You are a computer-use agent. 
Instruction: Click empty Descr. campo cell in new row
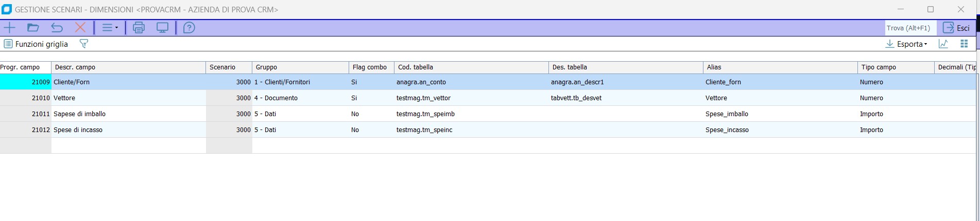coord(128,145)
